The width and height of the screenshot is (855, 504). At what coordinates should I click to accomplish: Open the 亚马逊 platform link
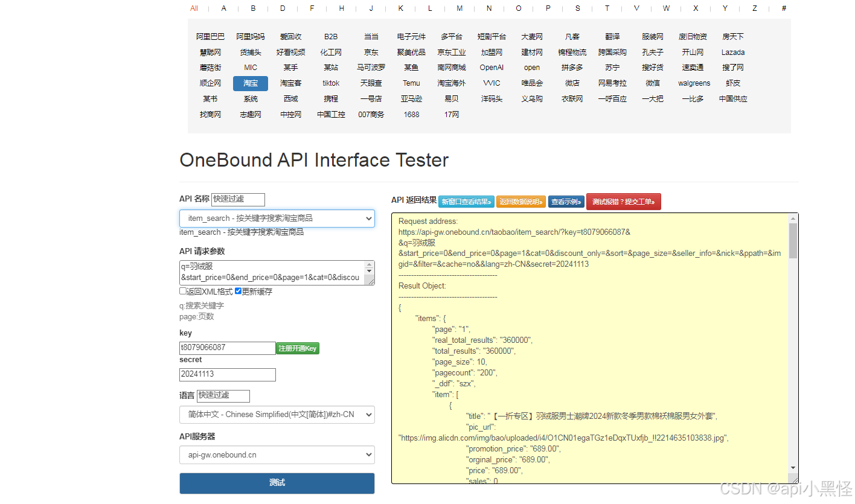(x=411, y=99)
